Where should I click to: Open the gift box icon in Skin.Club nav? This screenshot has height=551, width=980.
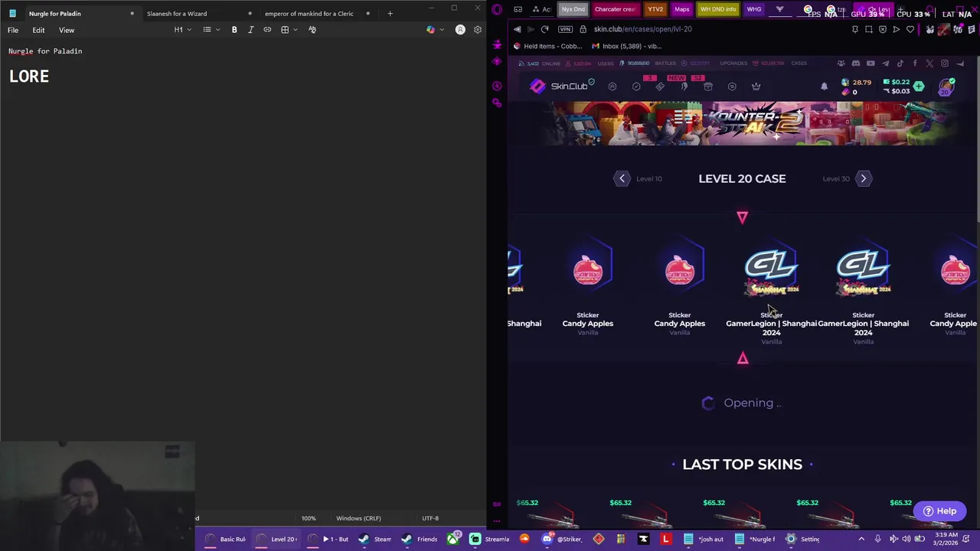708,86
